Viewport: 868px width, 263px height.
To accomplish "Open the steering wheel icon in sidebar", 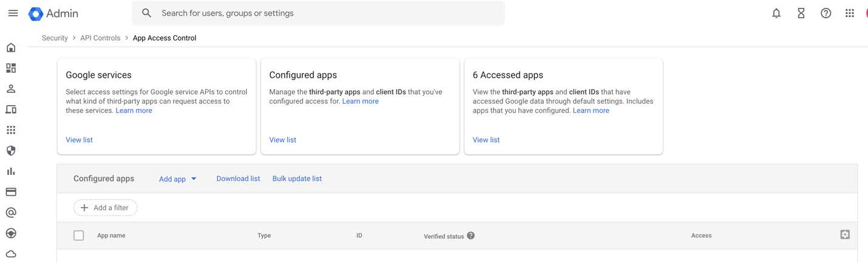I will point(11,233).
